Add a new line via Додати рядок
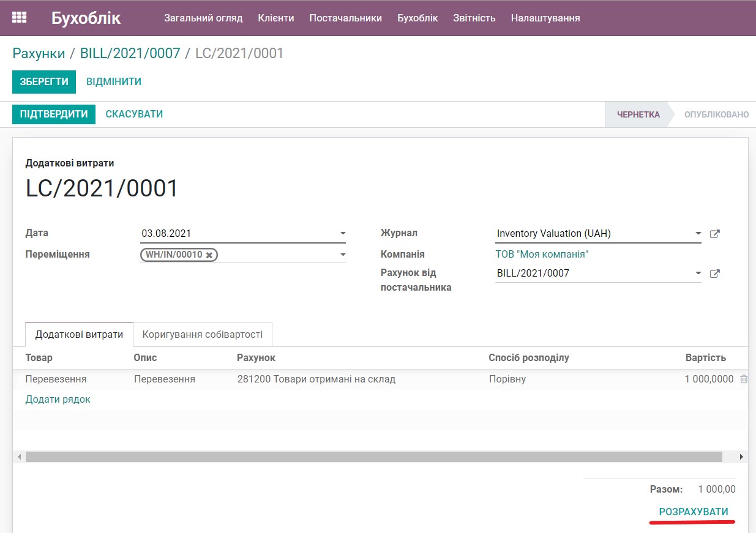Screen dimensions: 756x533 58,399
